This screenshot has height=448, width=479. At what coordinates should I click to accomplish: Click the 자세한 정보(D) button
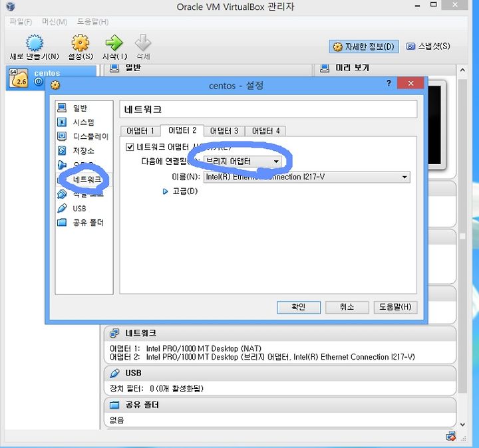363,47
